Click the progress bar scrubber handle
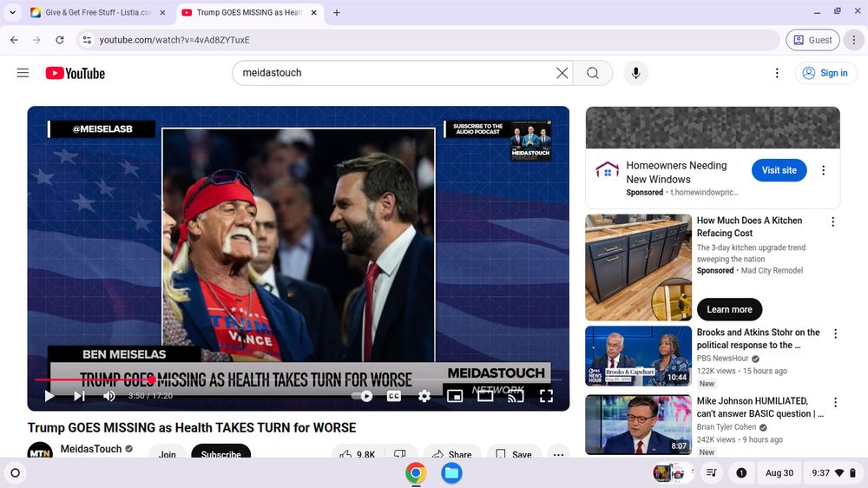Viewport: 868px width, 488px height. 151,379
